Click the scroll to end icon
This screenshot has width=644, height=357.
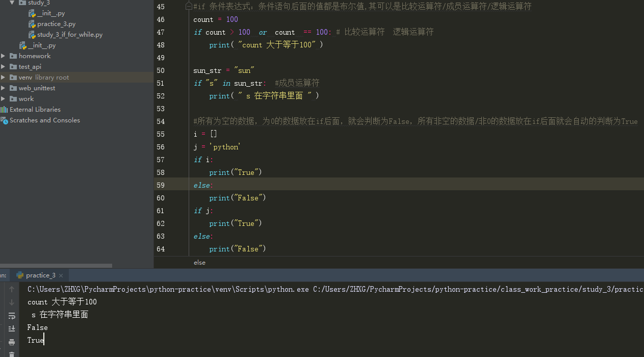11,328
